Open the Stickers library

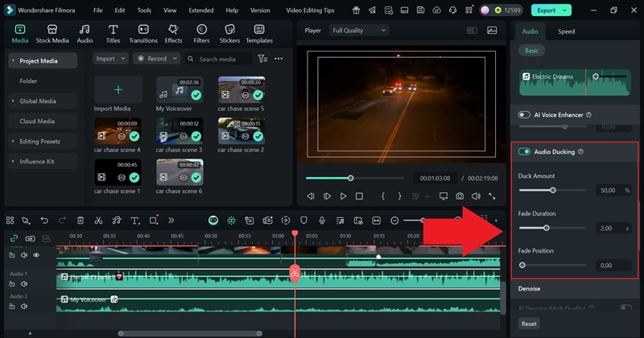(x=229, y=33)
